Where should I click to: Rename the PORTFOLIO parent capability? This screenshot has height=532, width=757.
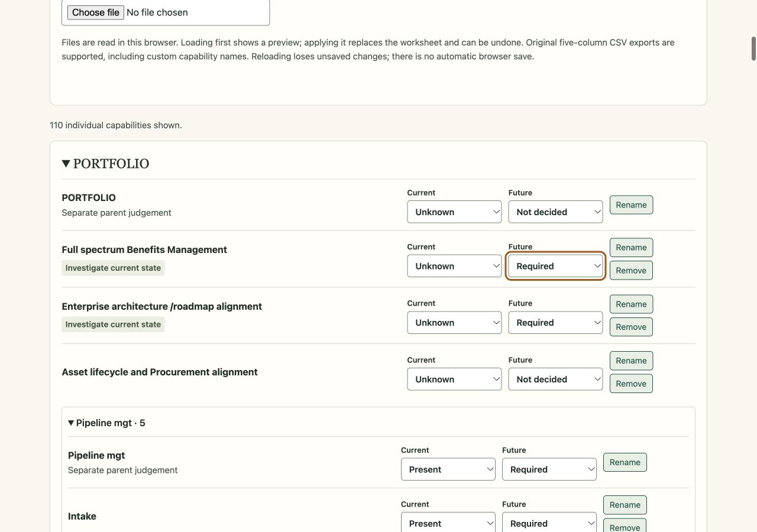click(631, 205)
